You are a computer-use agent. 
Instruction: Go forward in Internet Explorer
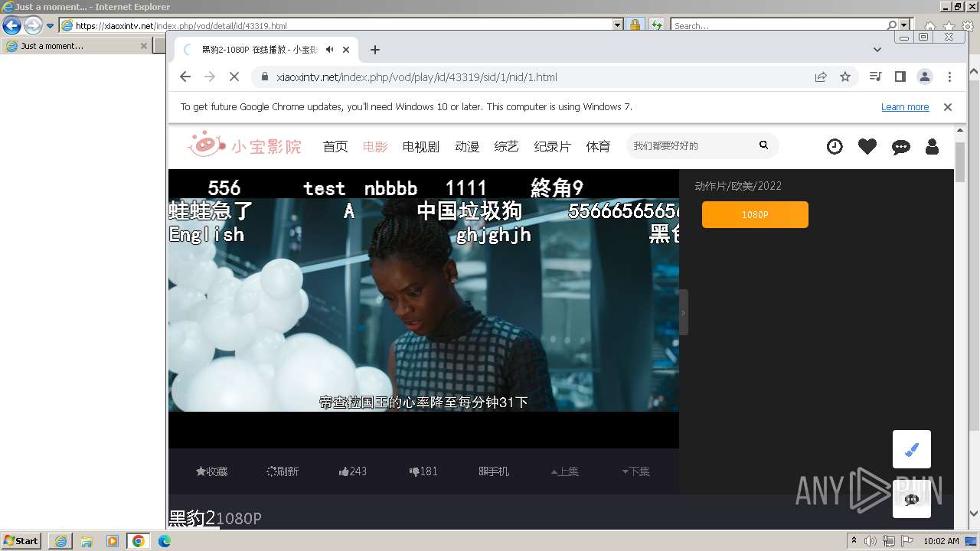pos(33,25)
